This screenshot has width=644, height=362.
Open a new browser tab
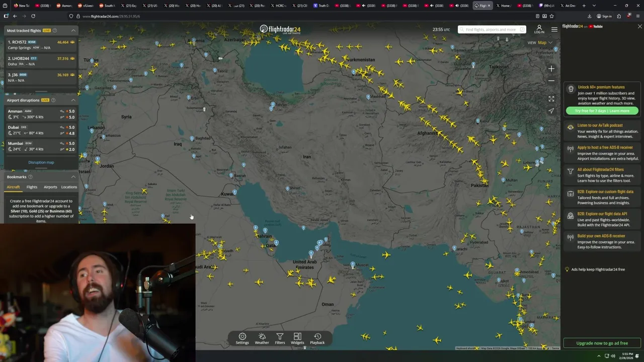pyautogui.click(x=584, y=6)
